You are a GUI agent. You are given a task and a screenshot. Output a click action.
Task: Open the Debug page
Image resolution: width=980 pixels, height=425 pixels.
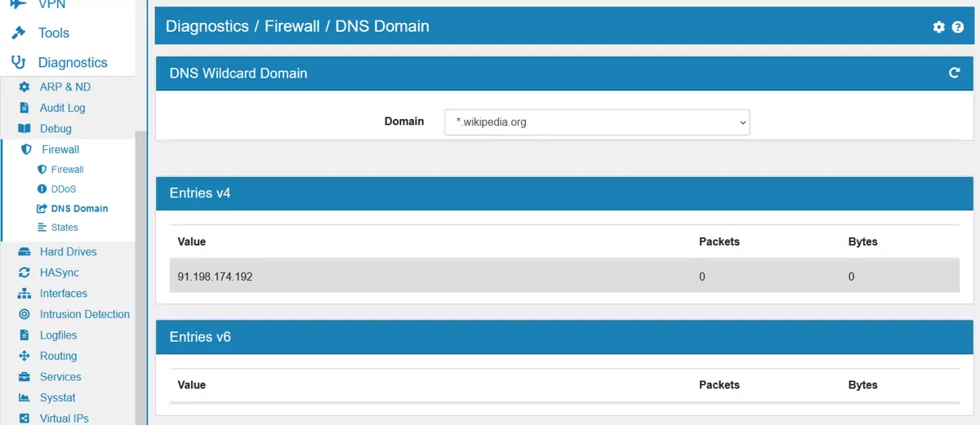(56, 129)
